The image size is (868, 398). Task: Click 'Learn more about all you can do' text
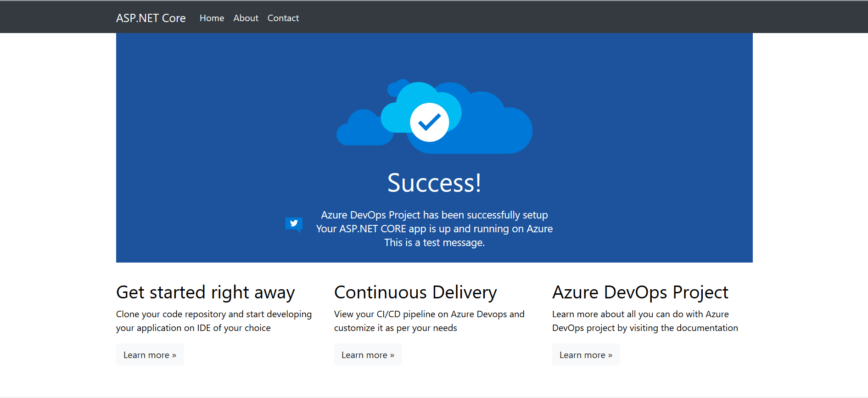(645, 321)
